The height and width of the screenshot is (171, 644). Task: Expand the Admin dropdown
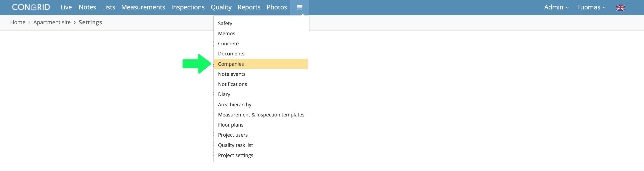[x=556, y=7]
